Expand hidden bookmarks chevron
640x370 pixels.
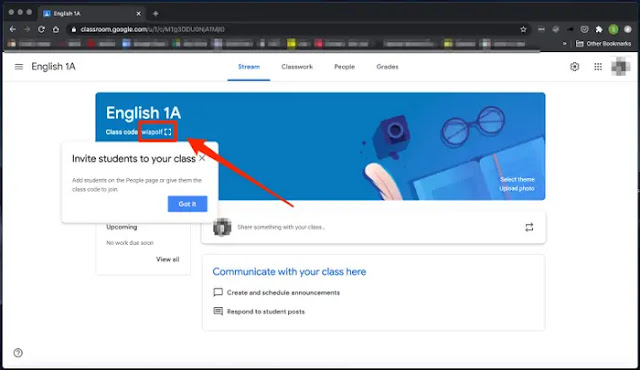click(565, 43)
